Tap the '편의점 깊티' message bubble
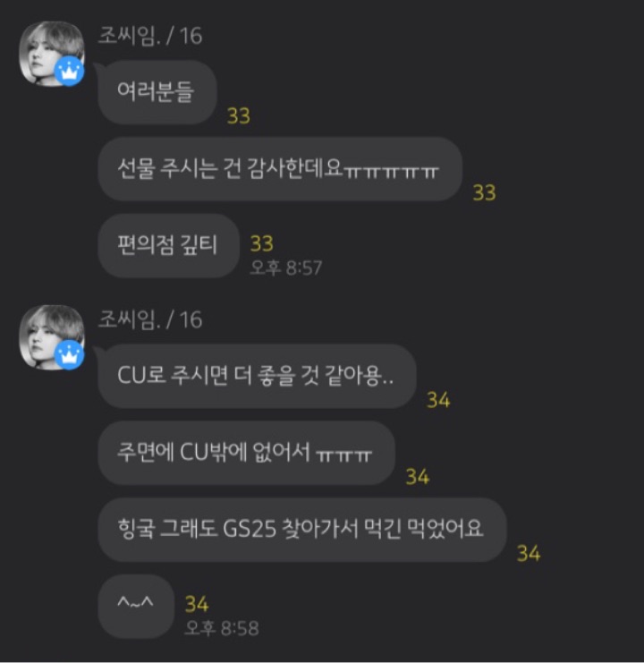The height and width of the screenshot is (663, 644). 168,246
